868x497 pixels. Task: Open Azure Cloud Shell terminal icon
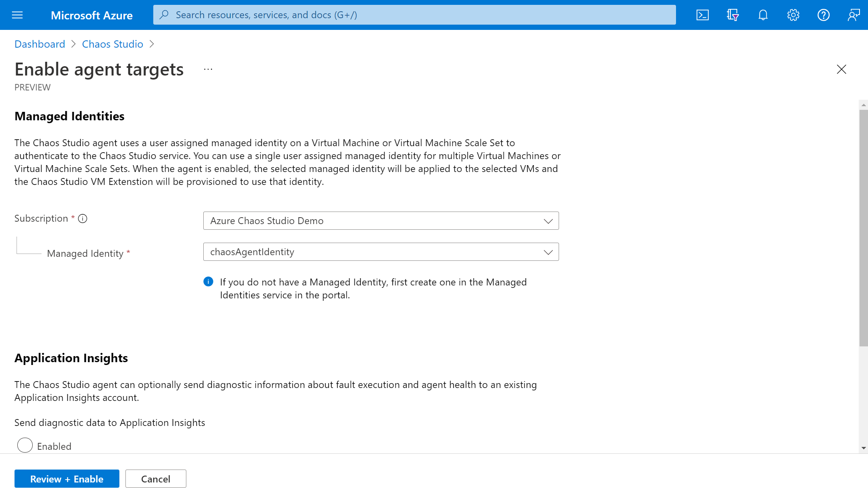pyautogui.click(x=702, y=15)
